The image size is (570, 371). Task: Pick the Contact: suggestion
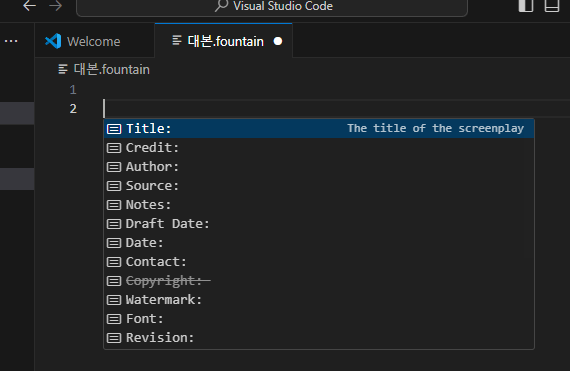click(x=319, y=262)
